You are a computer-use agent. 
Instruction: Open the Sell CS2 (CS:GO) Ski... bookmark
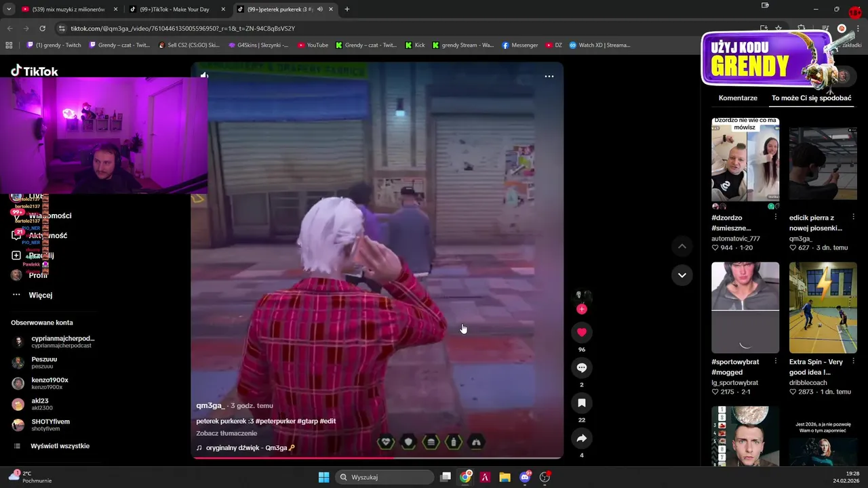point(189,45)
